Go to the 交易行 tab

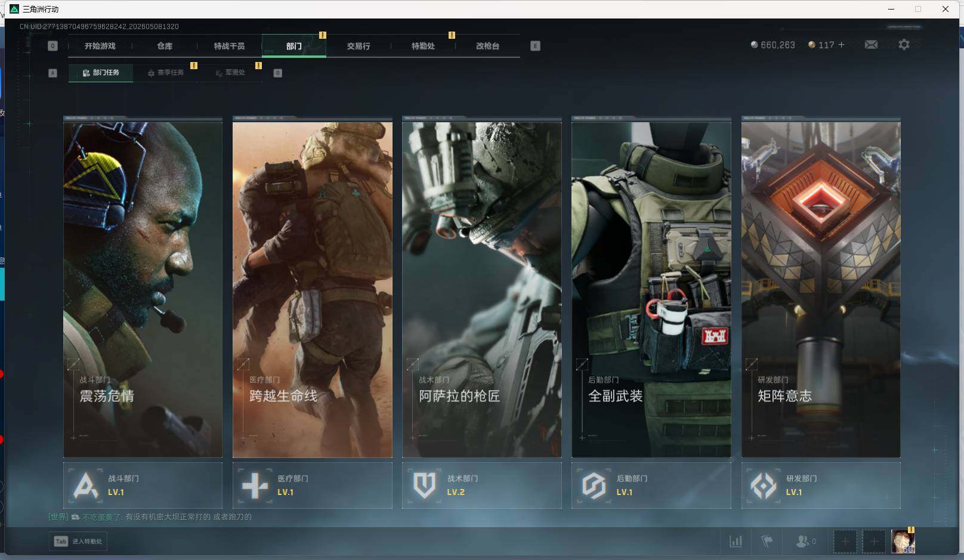coord(358,46)
